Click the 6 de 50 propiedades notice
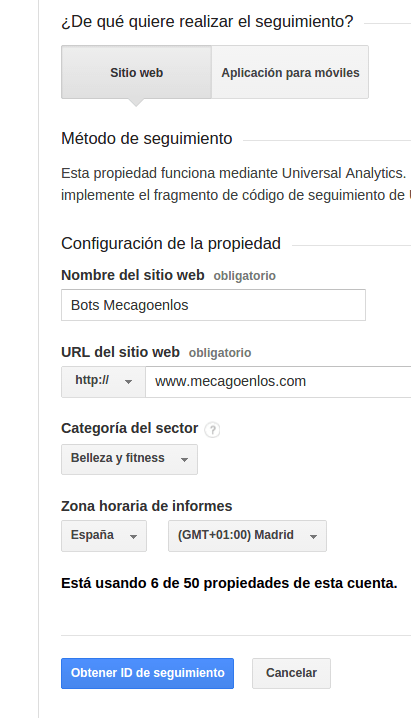411x718 pixels. pos(229,583)
